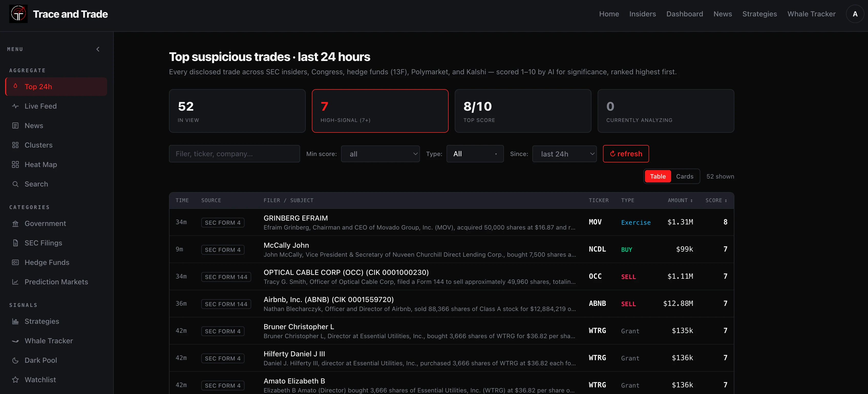Screen dimensions: 868x394
Task: Select the 8/10 Top Score card
Action: pos(523,111)
